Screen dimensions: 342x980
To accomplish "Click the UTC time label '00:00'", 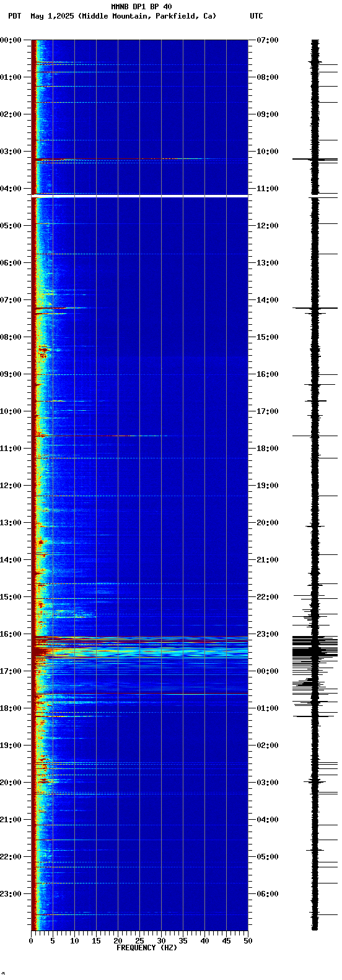I will pos(268,671).
